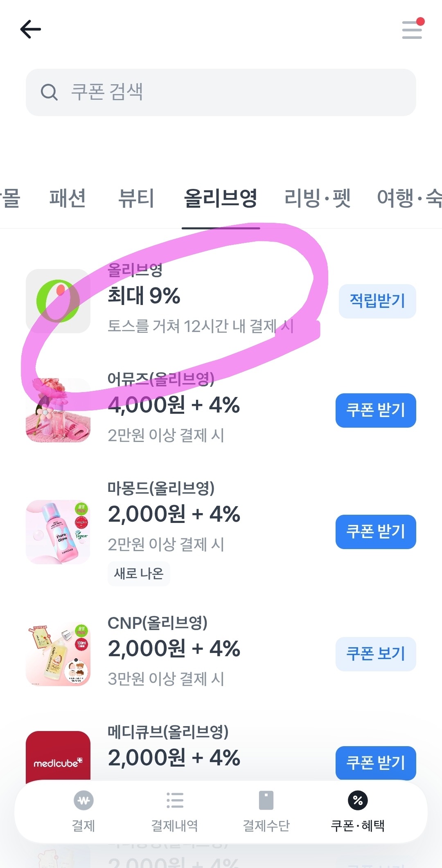
Task: Select the 쿠폰·혜택 percent icon
Action: click(358, 801)
